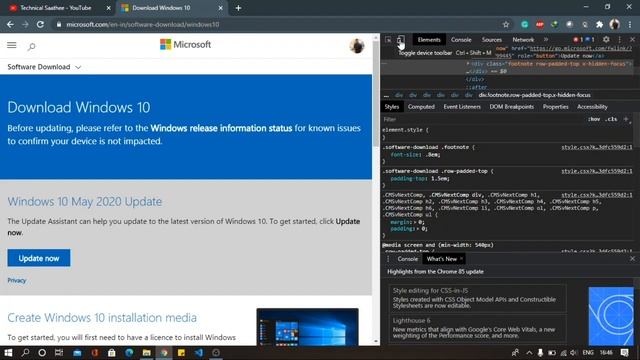Image resolution: width=640 pixels, height=360 pixels.
Task: Expand the selected footnote div node
Action: (468, 64)
